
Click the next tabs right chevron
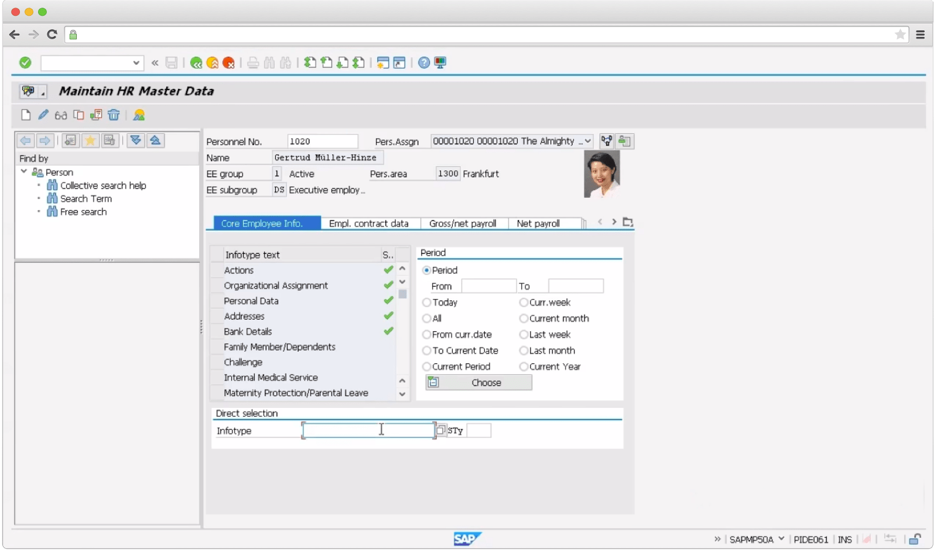point(614,222)
